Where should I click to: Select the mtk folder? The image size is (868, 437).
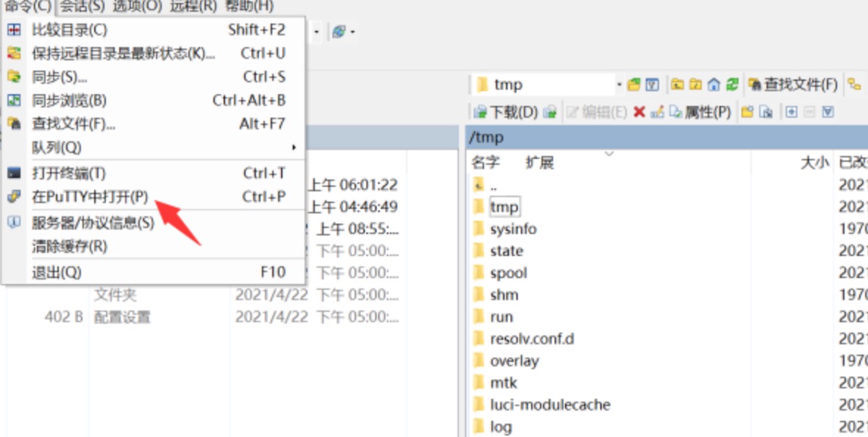click(x=666, y=383)
